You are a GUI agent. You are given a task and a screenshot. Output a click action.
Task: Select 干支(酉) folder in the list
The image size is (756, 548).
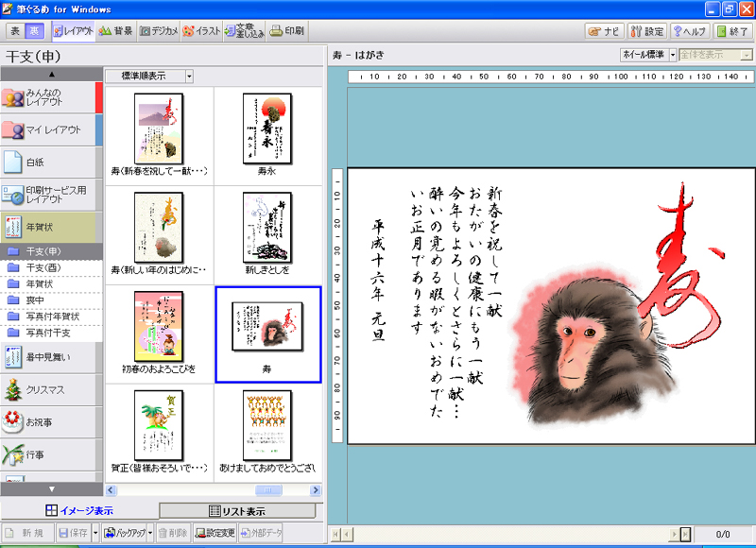43,267
